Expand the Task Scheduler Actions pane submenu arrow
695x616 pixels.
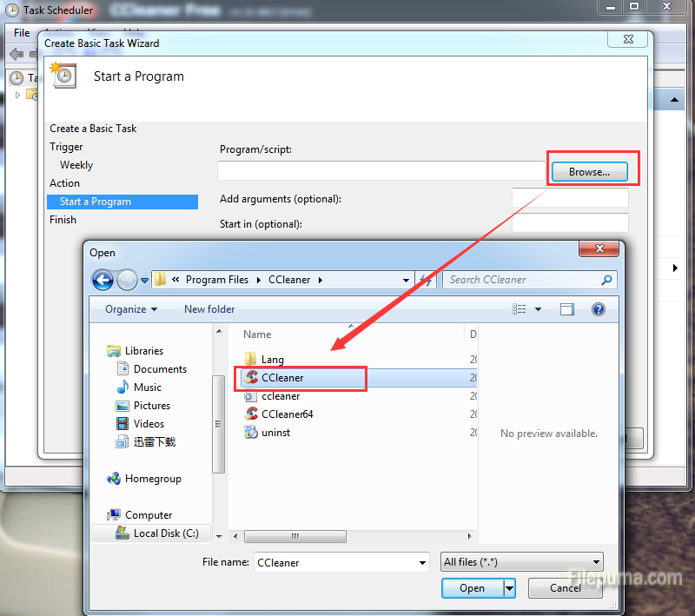(x=675, y=268)
